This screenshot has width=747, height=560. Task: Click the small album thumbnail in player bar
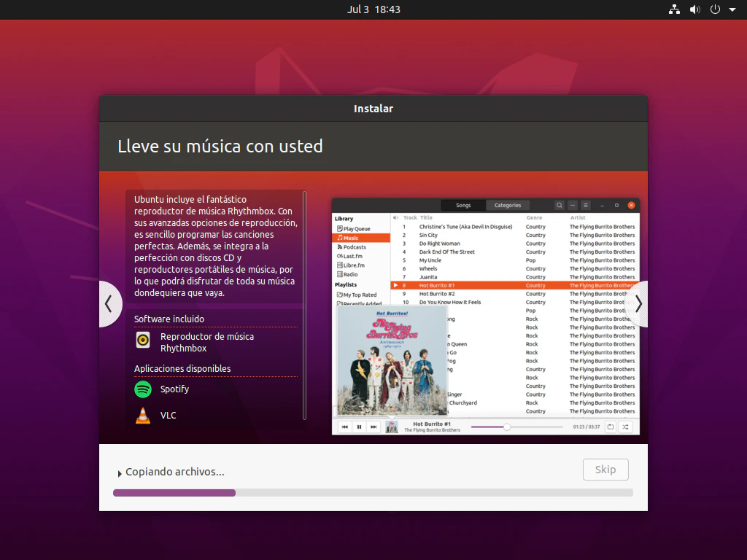point(392,427)
